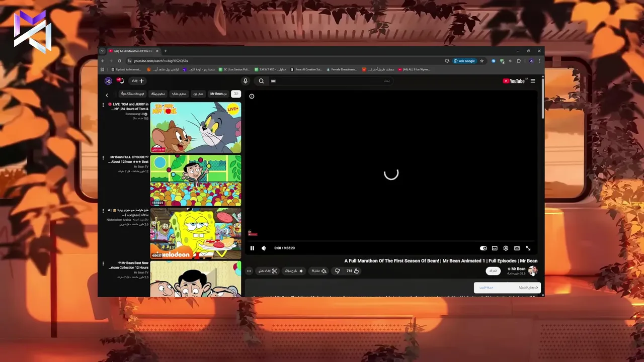The width and height of the screenshot is (644, 362).
Task: Click the chip row's left arrow chevron
Action: pos(107,95)
